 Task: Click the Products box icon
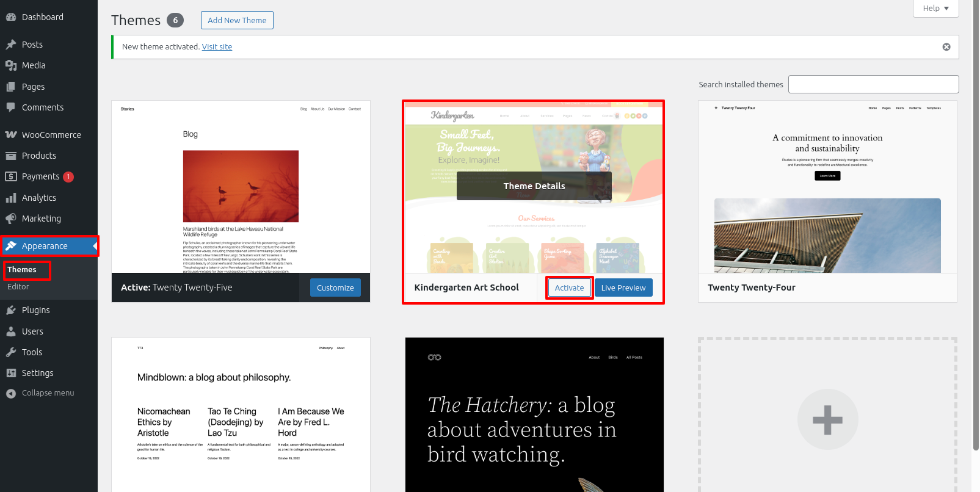pyautogui.click(x=11, y=156)
